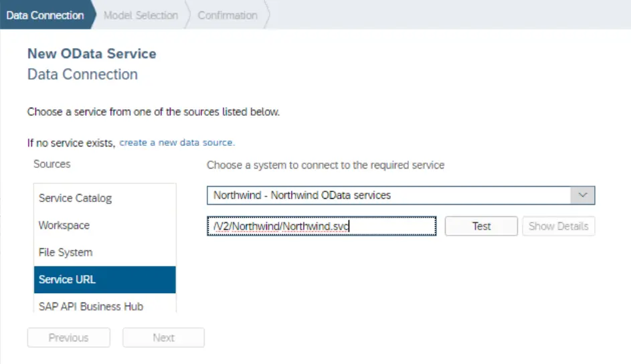Open the system selection dropdown arrow
This screenshot has height=364, width=631.
582,195
